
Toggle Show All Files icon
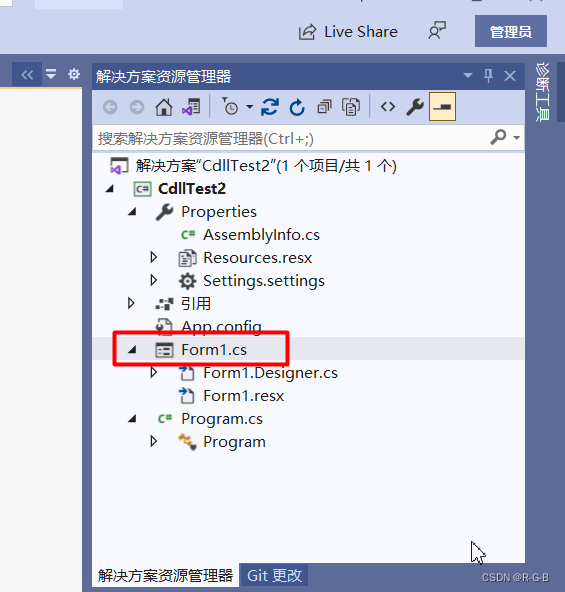pos(351,107)
